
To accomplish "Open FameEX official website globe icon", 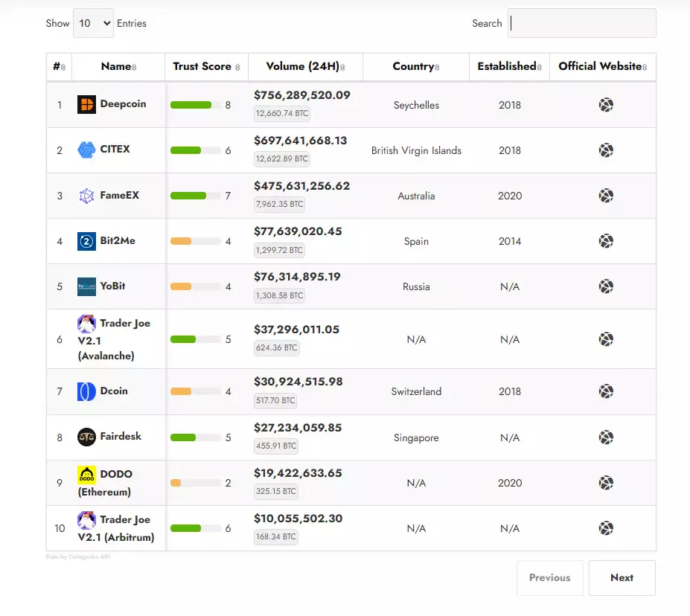I will [606, 196].
